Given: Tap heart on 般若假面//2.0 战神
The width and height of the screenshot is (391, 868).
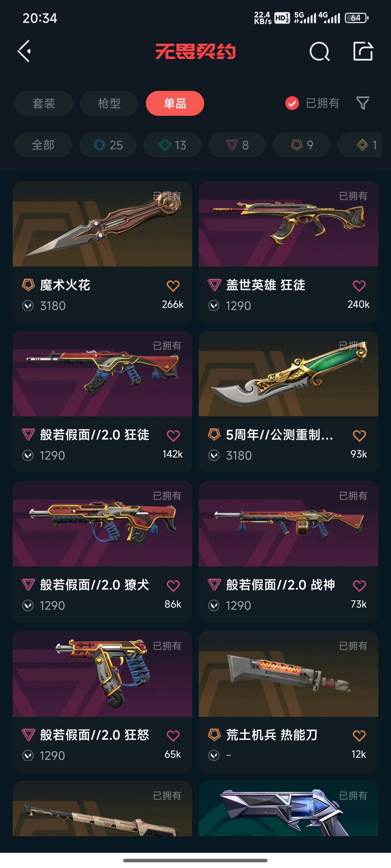Looking at the screenshot, I should [359, 586].
